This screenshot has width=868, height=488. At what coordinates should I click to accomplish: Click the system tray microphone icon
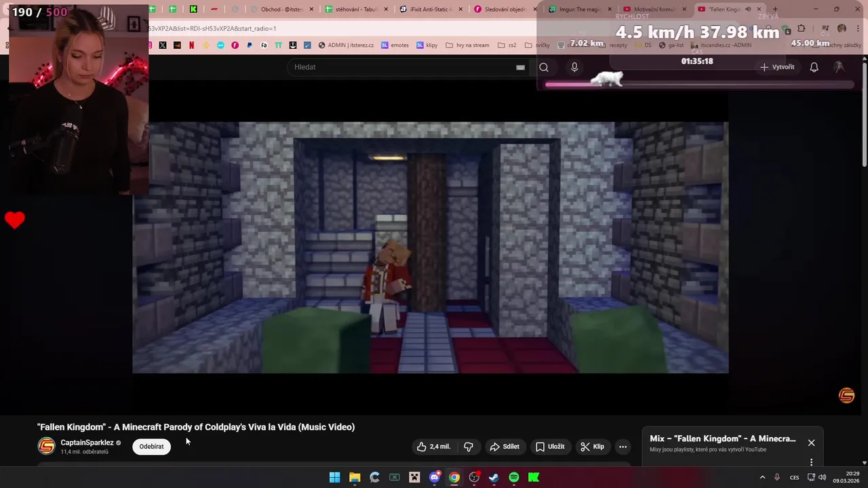[777, 477]
